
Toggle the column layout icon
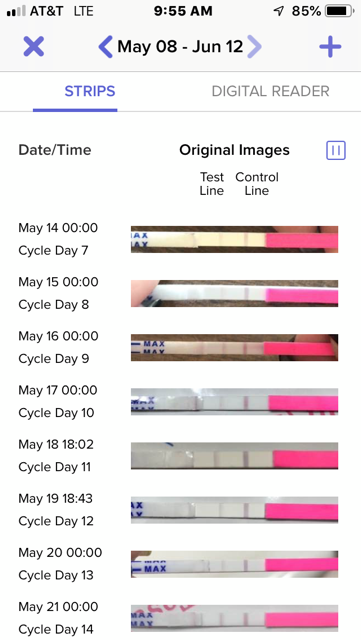tap(336, 150)
